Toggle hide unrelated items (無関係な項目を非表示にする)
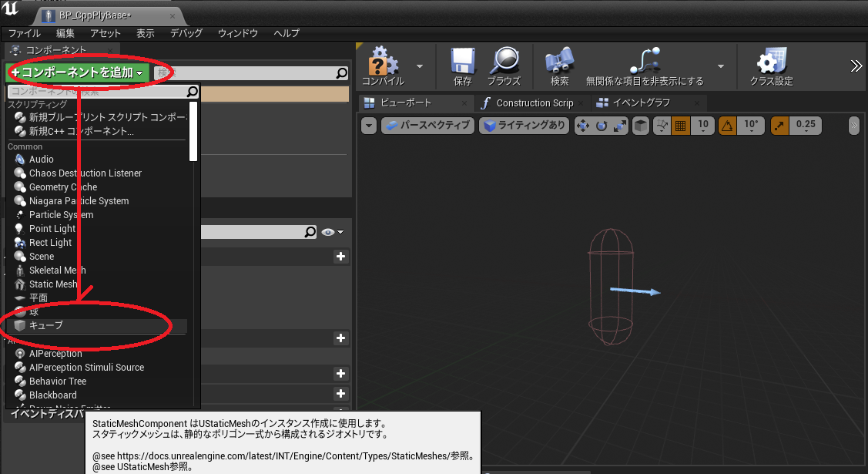The height and width of the screenshot is (474, 868). (645, 66)
